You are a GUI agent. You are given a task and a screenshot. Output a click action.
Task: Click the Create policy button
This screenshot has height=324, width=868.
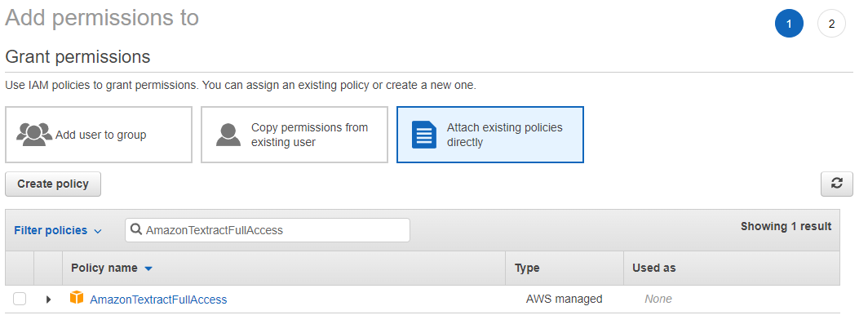(53, 184)
